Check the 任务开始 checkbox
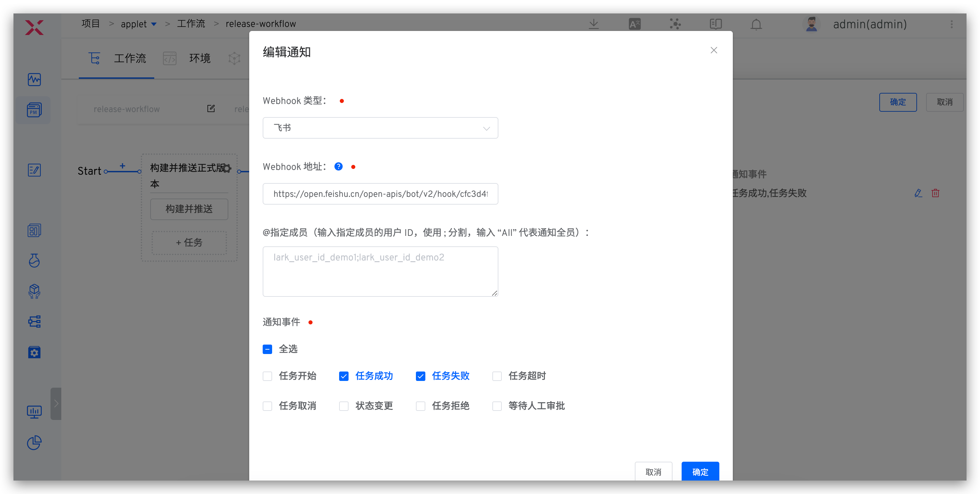The height and width of the screenshot is (494, 980). coord(267,376)
